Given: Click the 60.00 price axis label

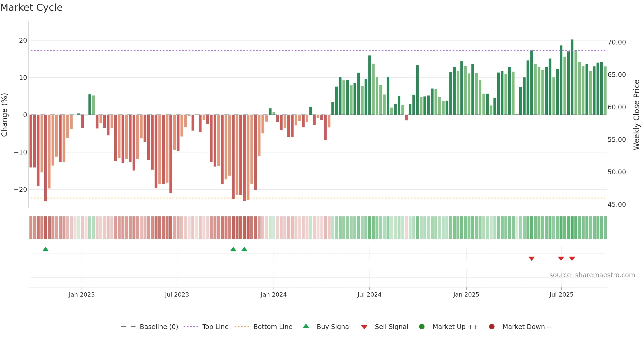Looking at the screenshot, I should (617, 107).
